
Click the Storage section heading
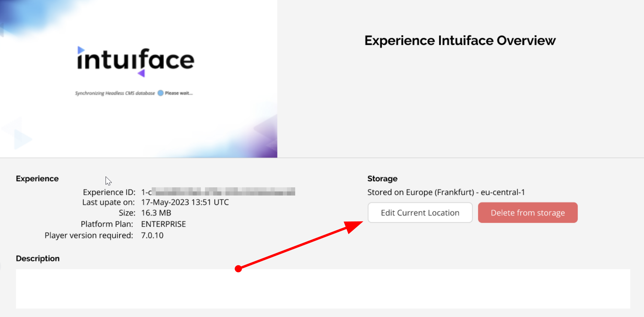click(382, 178)
